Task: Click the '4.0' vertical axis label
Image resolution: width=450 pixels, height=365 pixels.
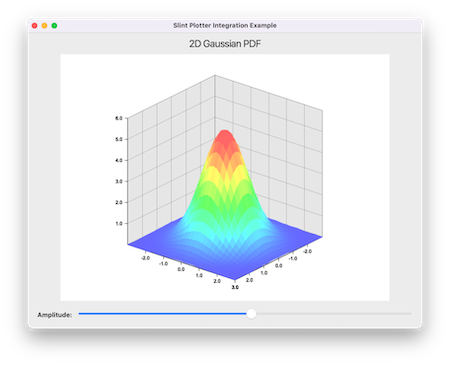Action: pyautogui.click(x=119, y=160)
